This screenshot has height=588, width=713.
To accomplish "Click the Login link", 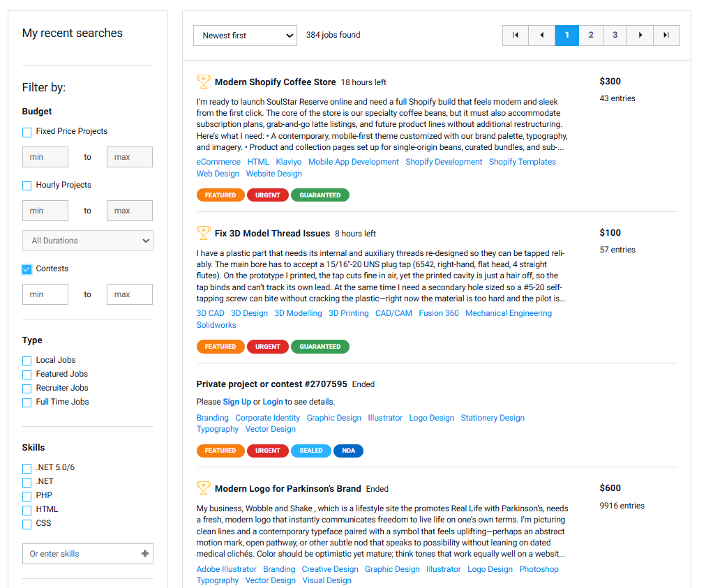I will coord(272,402).
